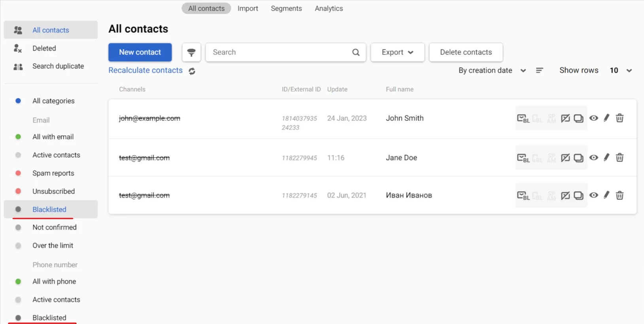
Task: Open the filter funnel button
Action: (191, 52)
